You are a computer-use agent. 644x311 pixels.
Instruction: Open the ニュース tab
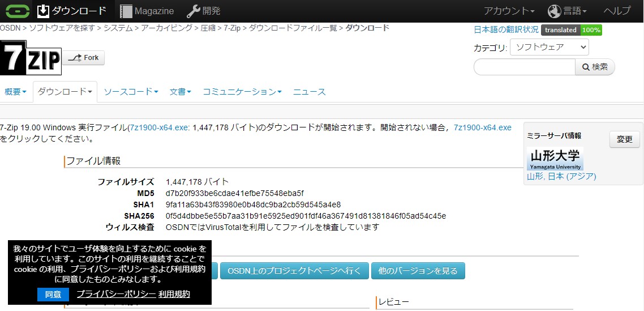coord(310,92)
